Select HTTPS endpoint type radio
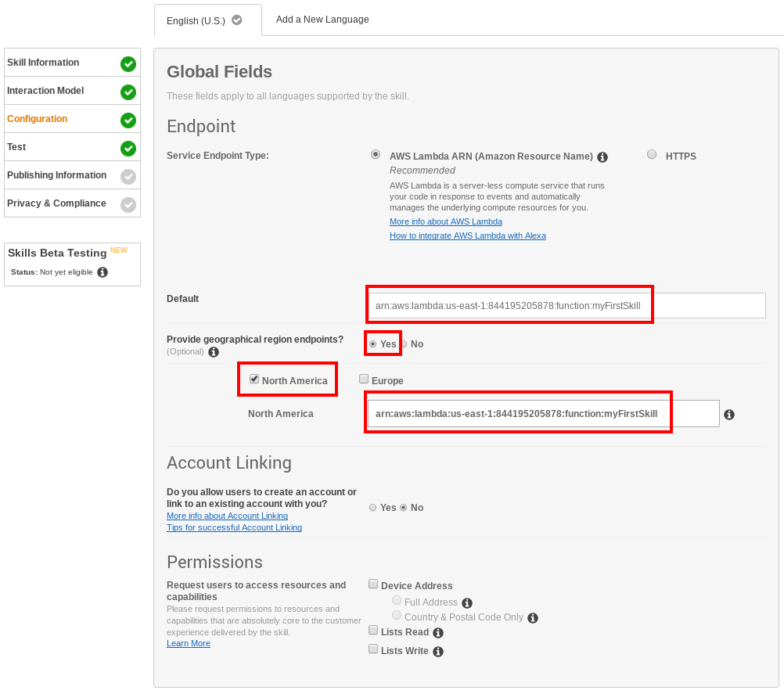The image size is (784, 694). pos(652,154)
